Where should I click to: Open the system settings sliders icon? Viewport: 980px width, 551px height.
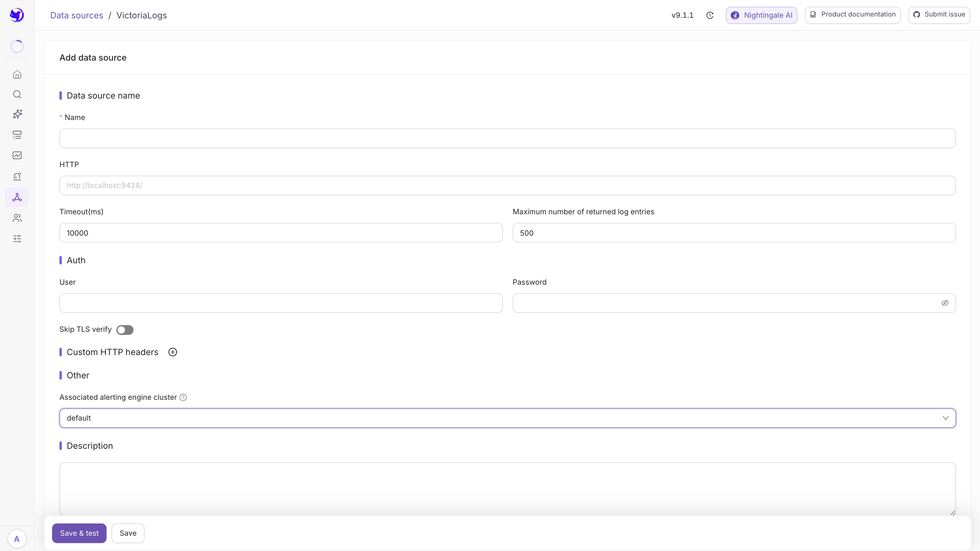(17, 239)
